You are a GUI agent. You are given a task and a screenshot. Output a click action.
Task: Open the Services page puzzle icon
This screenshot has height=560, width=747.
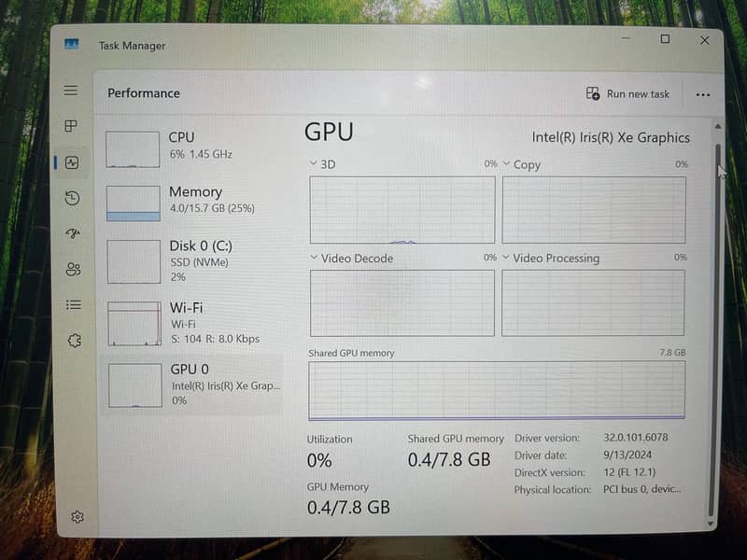(75, 341)
